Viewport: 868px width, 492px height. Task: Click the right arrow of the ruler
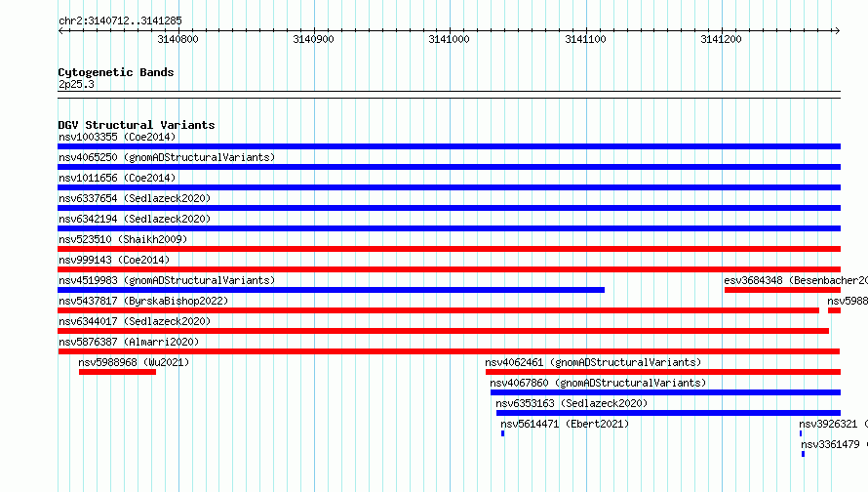[837, 30]
